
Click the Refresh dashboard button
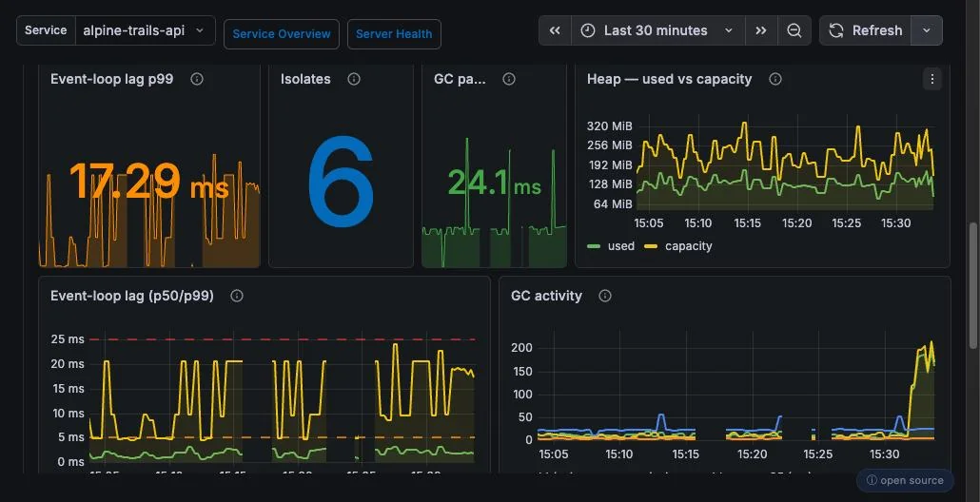(x=866, y=30)
